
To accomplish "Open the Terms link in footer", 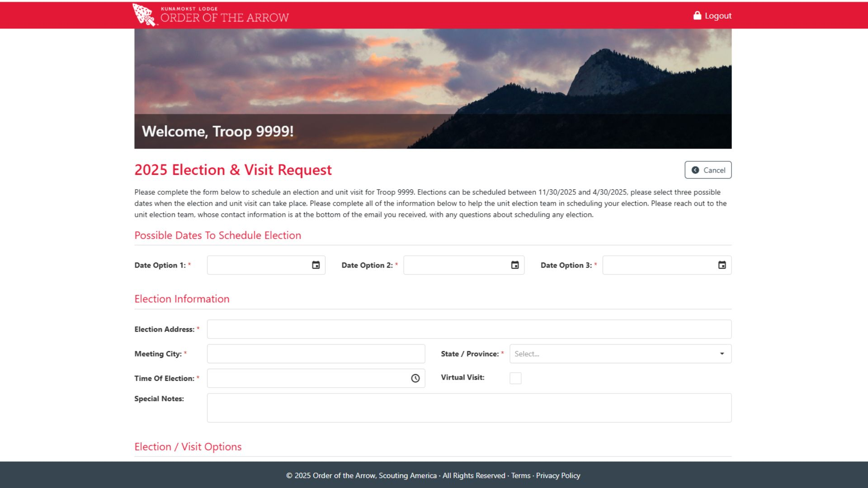I will coord(521,476).
